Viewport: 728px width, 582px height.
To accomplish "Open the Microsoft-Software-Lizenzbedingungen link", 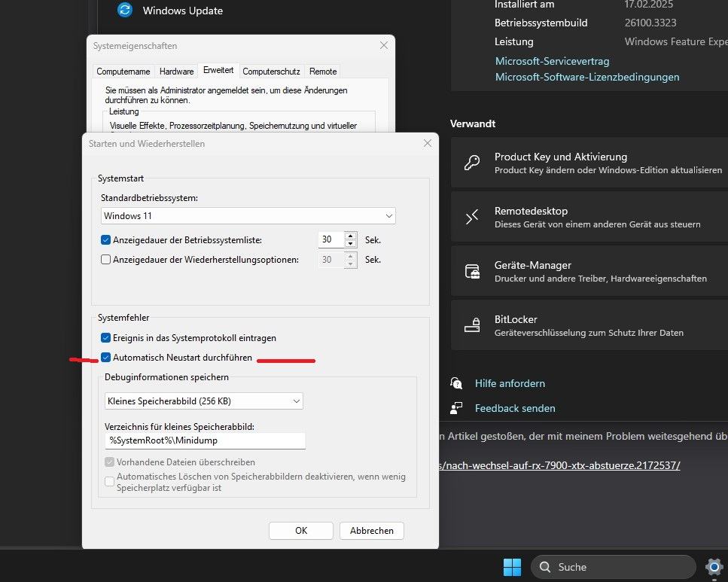I will click(587, 77).
